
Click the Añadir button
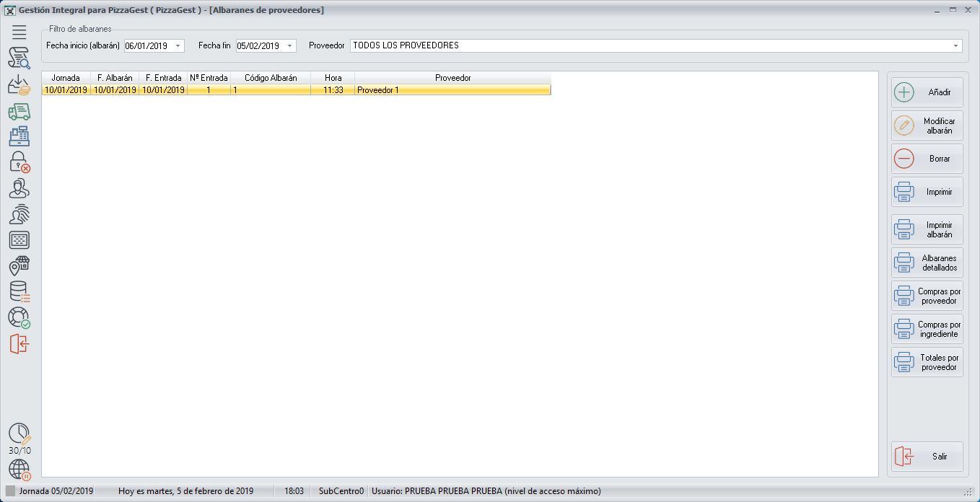pos(927,92)
